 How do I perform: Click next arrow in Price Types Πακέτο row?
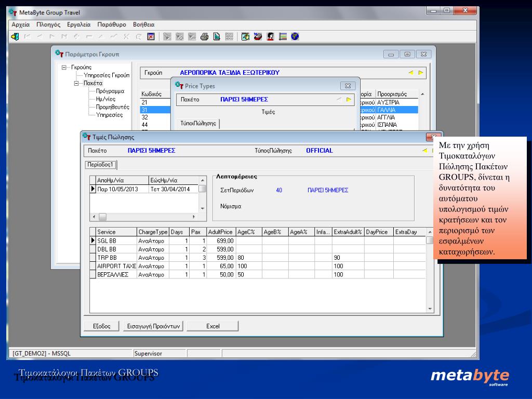tap(349, 99)
